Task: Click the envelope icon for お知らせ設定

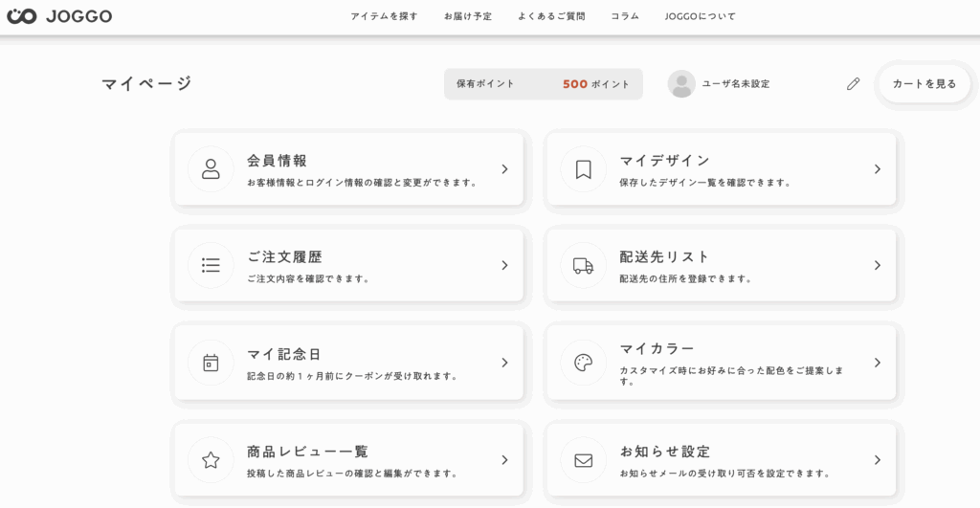Action: [x=583, y=460]
